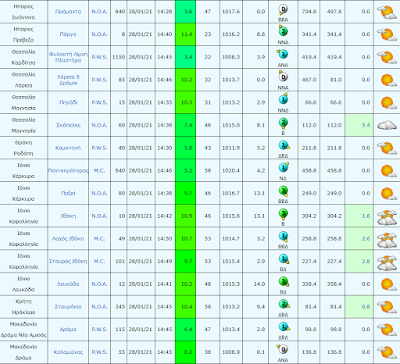Open the Λαχός Ιθάκη station link
Screen dimensions: 400x364
pos(68,239)
